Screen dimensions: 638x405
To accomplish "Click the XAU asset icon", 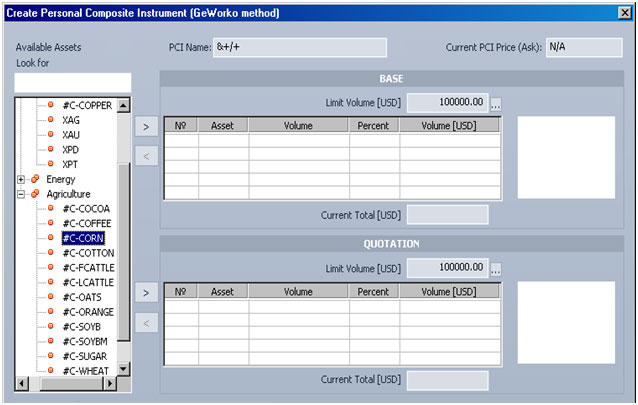I will tap(51, 134).
